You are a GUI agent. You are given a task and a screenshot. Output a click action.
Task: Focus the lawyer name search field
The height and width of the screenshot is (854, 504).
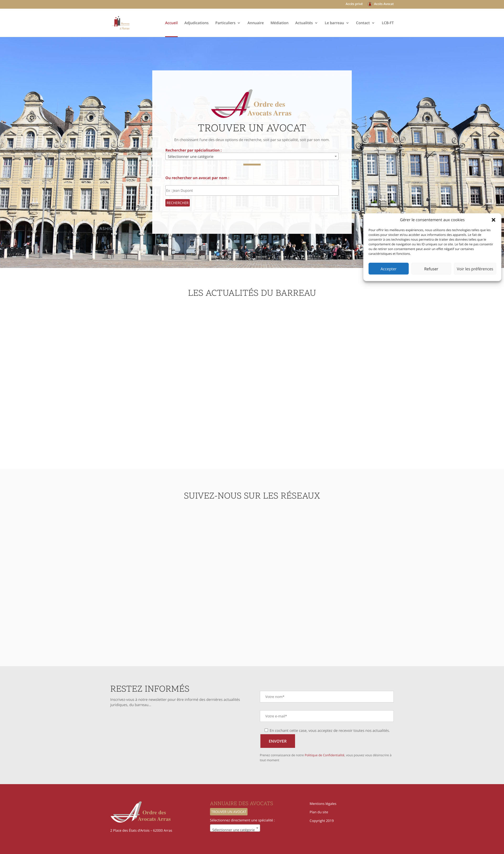coord(252,190)
